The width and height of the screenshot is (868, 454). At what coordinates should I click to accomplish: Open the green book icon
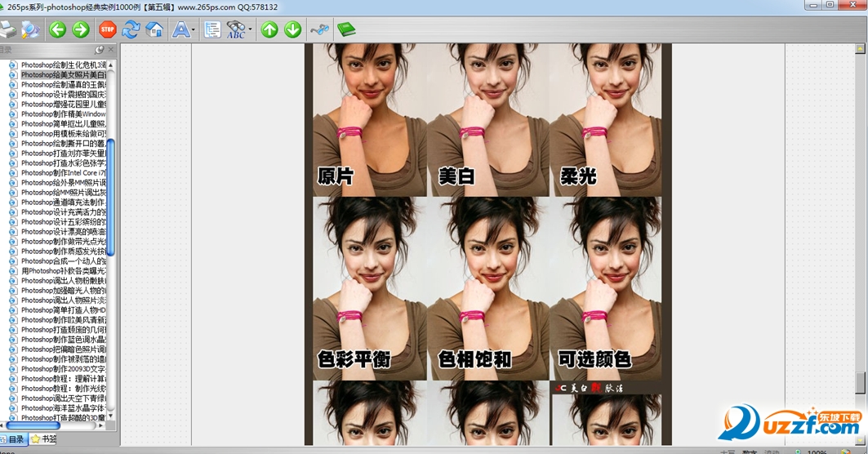(347, 30)
